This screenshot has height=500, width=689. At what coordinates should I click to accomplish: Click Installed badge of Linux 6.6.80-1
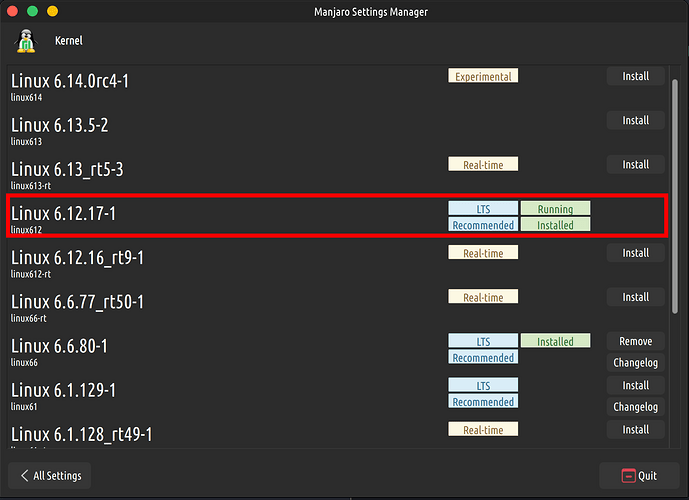tap(555, 341)
